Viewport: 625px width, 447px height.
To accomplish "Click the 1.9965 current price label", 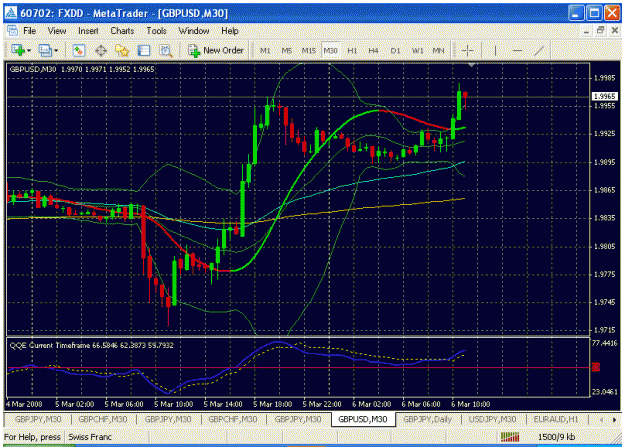I will click(604, 96).
